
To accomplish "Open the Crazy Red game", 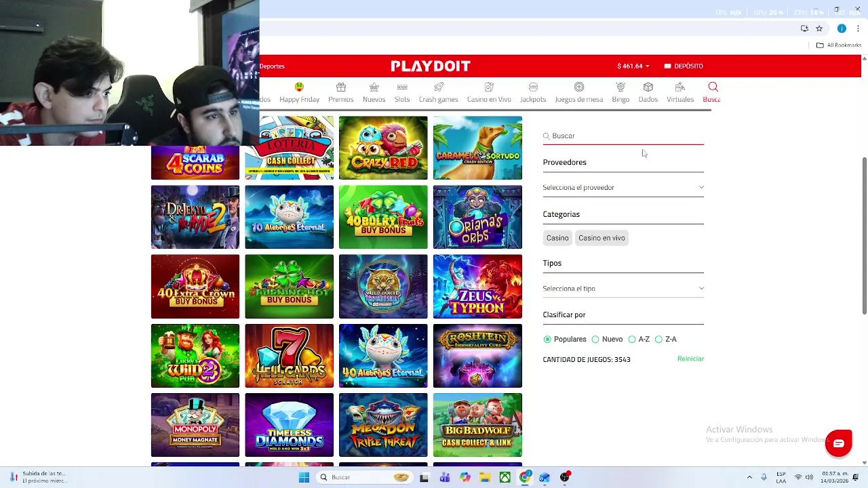I will pos(383,148).
